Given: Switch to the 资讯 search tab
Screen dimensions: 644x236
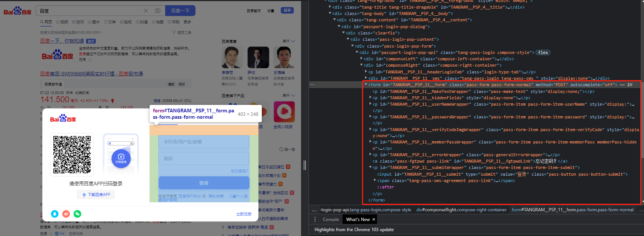Looking at the screenshot, I should coord(78,22).
